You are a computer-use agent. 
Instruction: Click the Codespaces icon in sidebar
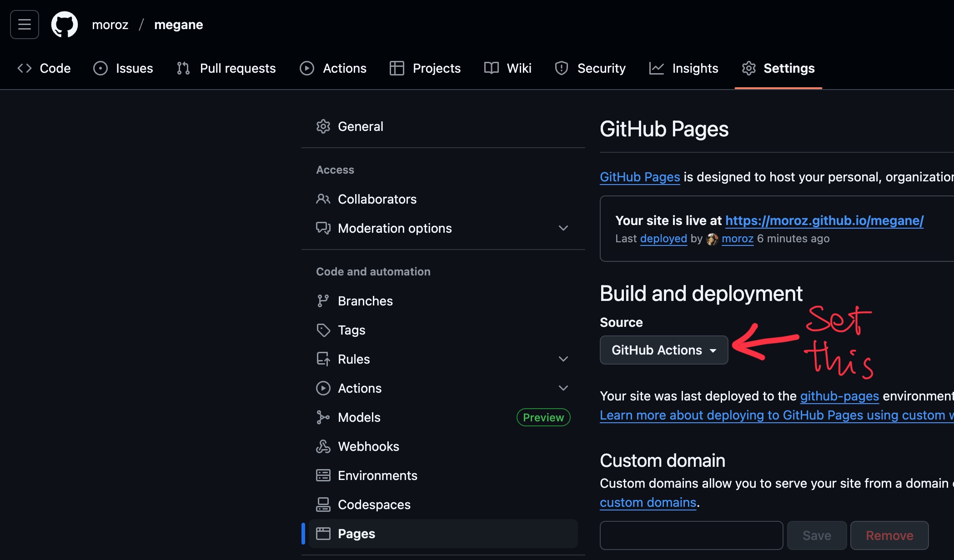click(323, 505)
